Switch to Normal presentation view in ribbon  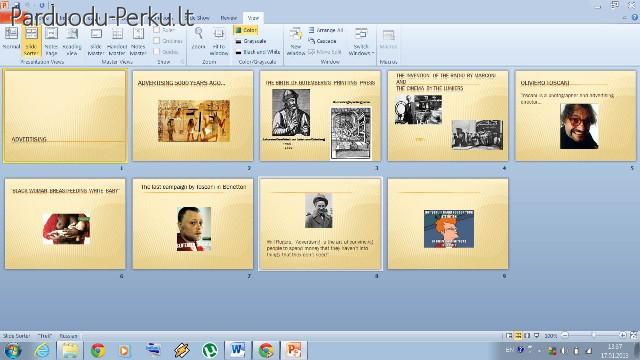pos(11,39)
